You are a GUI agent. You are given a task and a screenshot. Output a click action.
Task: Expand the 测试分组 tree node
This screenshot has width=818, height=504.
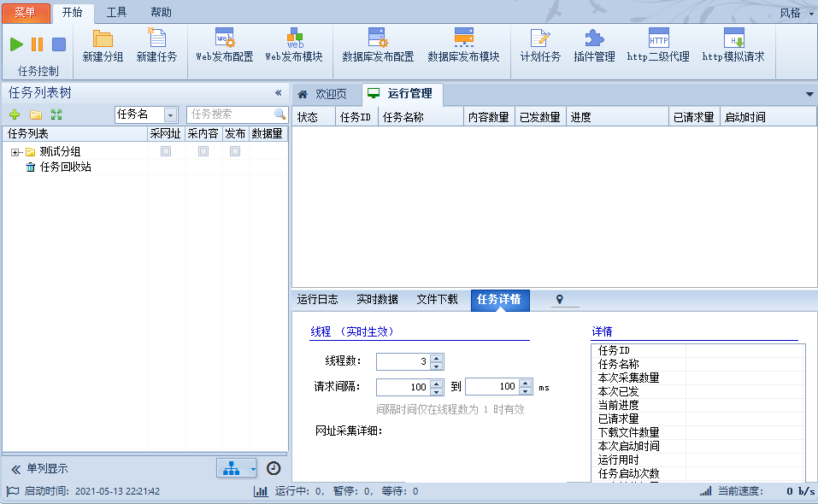(15, 152)
